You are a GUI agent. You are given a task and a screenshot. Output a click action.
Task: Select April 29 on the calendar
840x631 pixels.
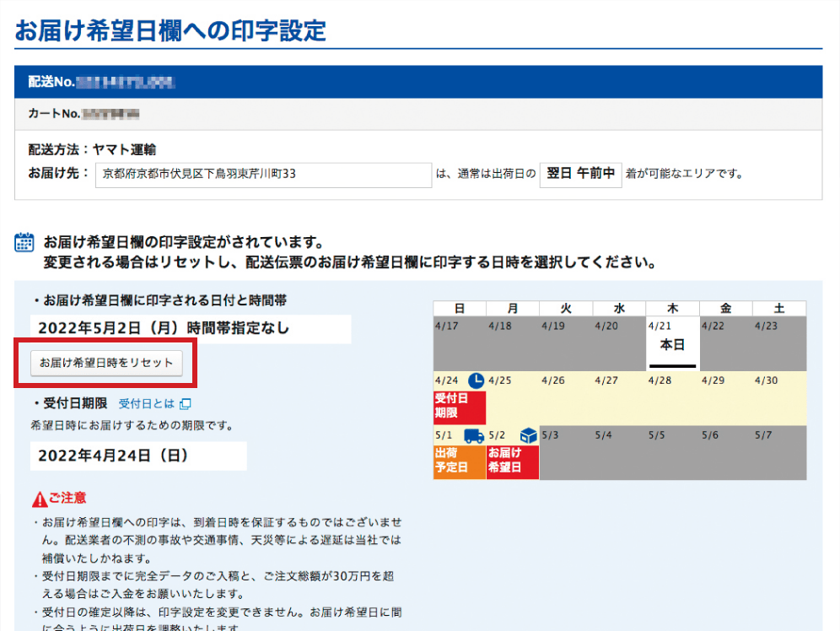pyautogui.click(x=725, y=398)
